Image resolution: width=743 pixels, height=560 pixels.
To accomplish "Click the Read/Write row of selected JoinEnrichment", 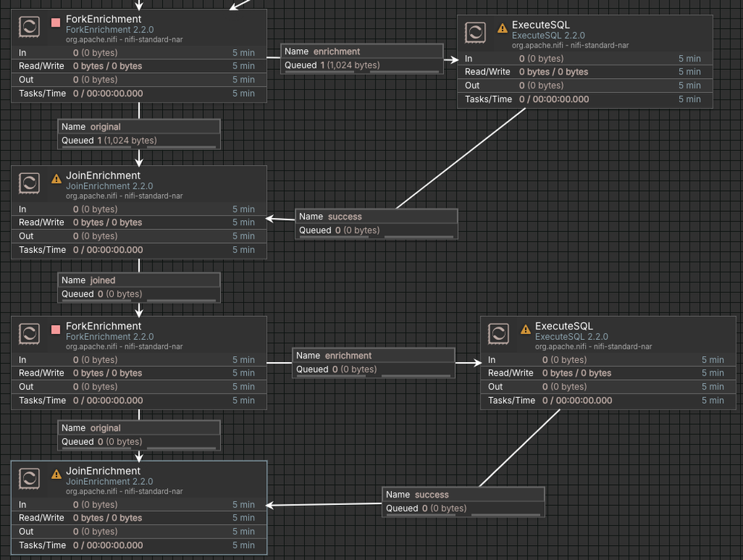I will click(139, 518).
